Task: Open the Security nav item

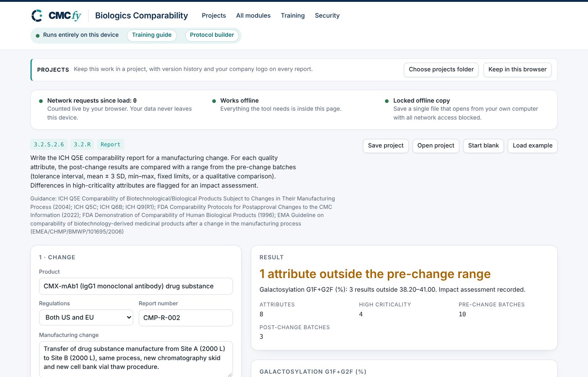Action: pyautogui.click(x=327, y=15)
